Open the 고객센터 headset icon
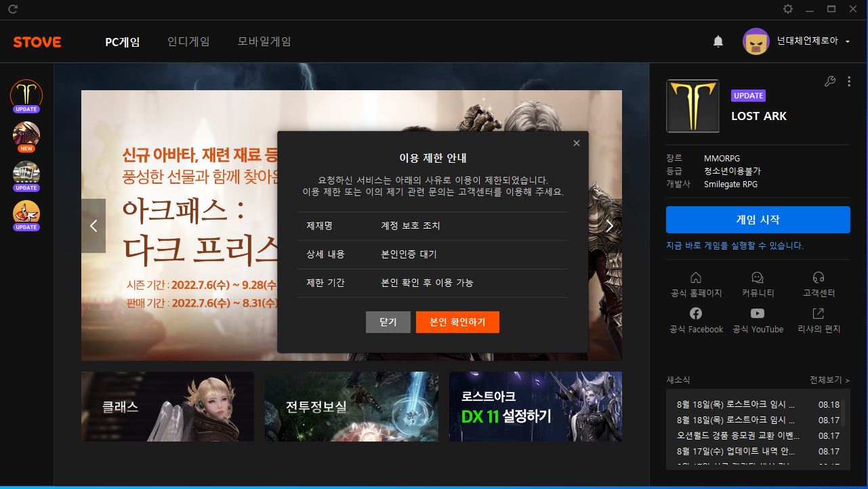This screenshot has height=489, width=868. 819,277
